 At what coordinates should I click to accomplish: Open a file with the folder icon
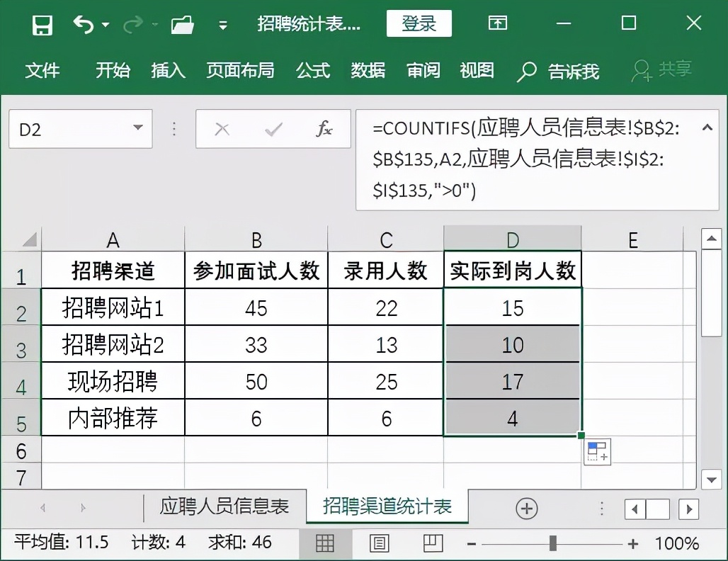coord(183,23)
